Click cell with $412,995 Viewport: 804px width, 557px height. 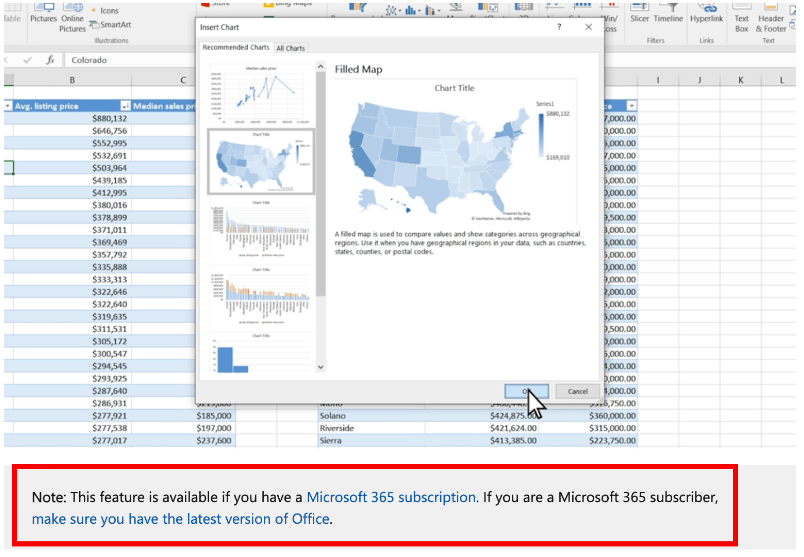click(72, 193)
